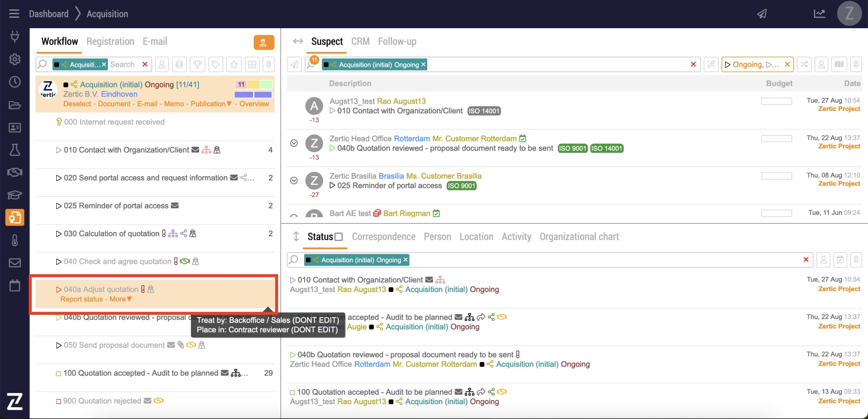Switch to the CRM tab
Screen dimensions: 868x419
tap(360, 41)
